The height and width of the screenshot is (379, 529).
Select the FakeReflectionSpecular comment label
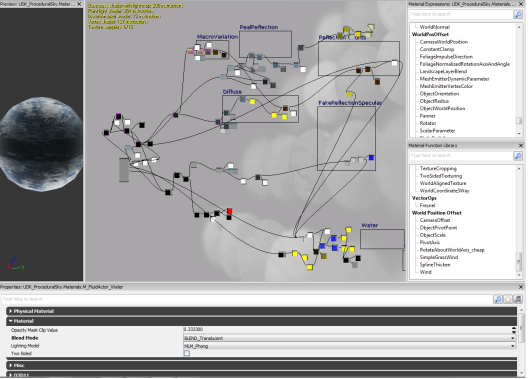(350, 103)
